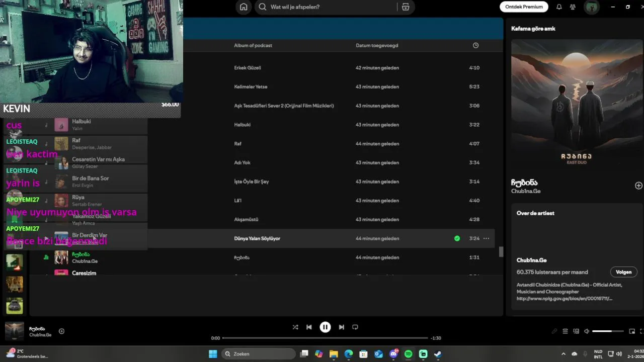Open the Adı Yok album link
The image size is (644, 362).
click(x=242, y=163)
